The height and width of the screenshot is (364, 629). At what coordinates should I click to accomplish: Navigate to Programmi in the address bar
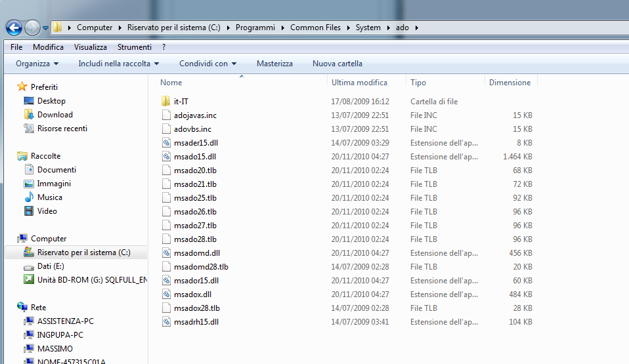click(255, 28)
